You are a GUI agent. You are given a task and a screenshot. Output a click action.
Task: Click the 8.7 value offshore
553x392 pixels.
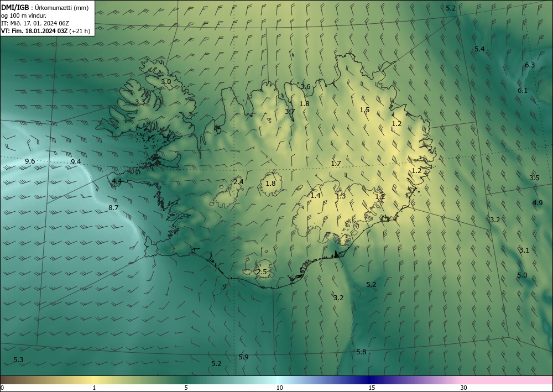[x=113, y=208]
